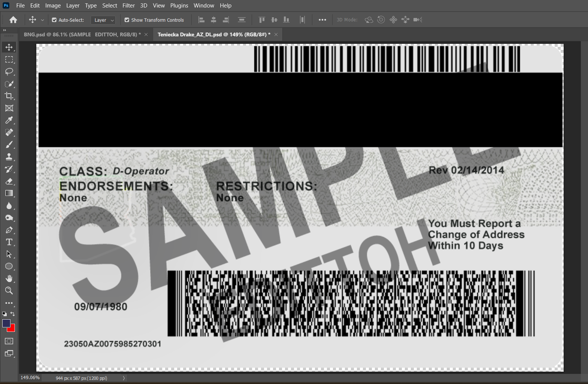This screenshot has width=588, height=384.
Task: Select the Quick Selection tool
Action: click(x=9, y=84)
